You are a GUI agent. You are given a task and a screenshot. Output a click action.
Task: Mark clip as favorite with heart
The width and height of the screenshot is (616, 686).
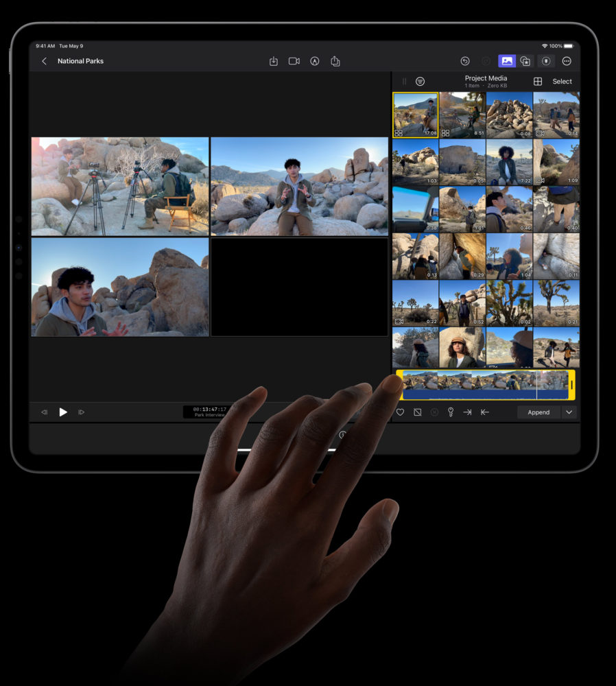click(x=400, y=412)
